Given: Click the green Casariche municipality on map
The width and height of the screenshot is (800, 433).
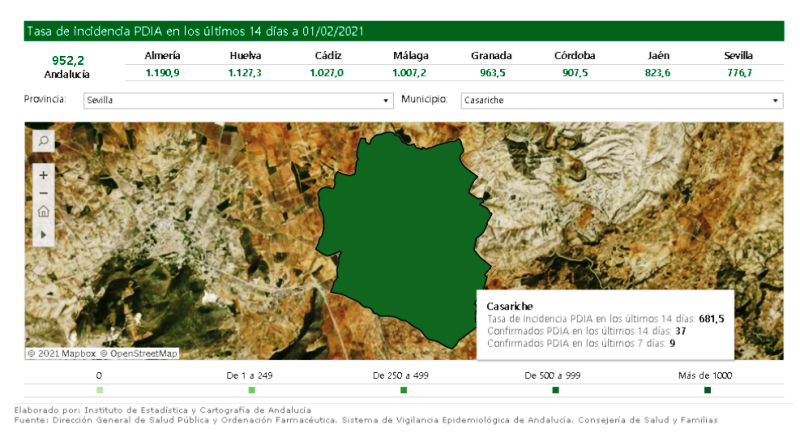Looking at the screenshot, I should (x=400, y=220).
